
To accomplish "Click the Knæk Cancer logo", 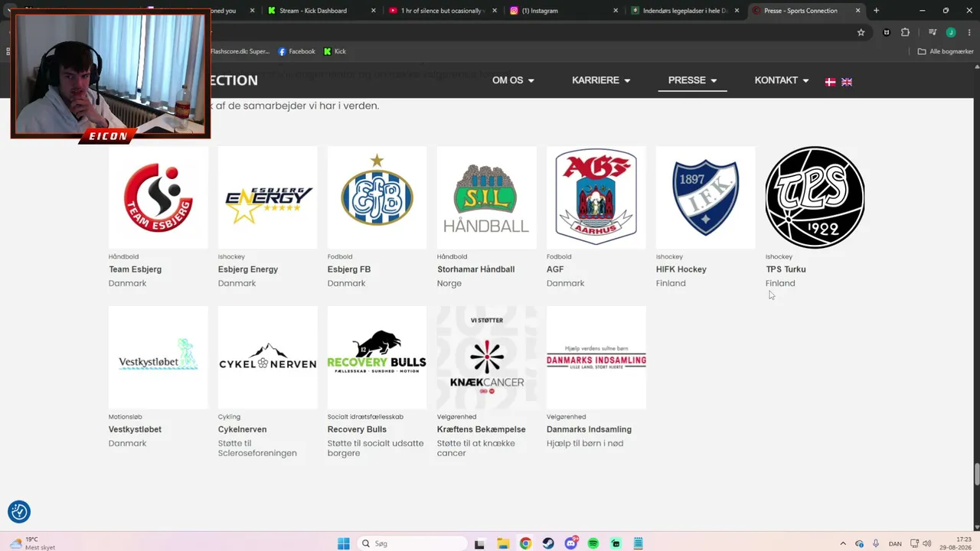I will 487,357.
